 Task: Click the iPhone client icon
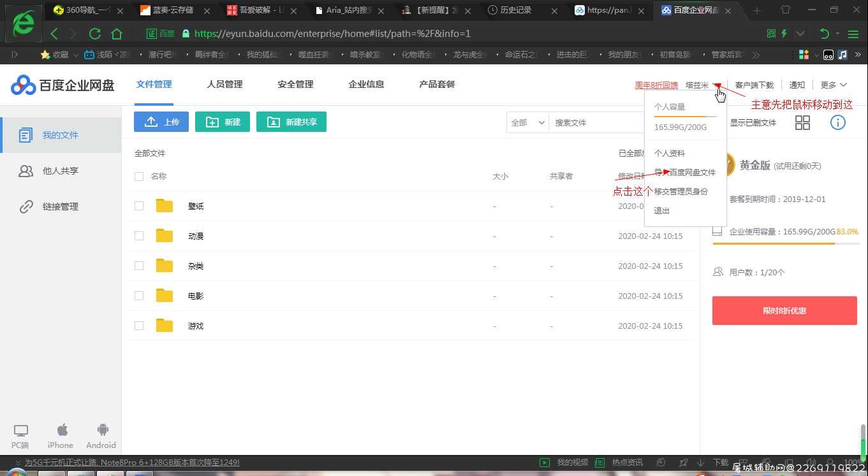[x=62, y=430]
